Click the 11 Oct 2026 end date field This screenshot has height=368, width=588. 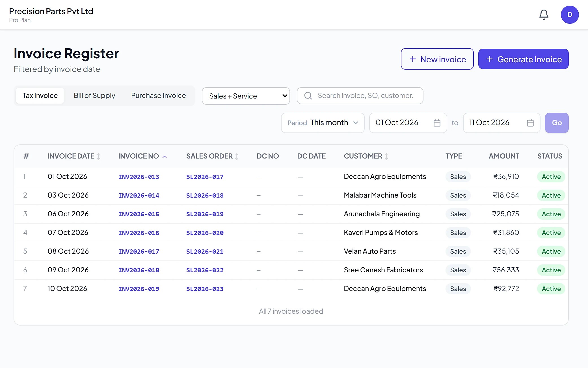click(x=502, y=123)
